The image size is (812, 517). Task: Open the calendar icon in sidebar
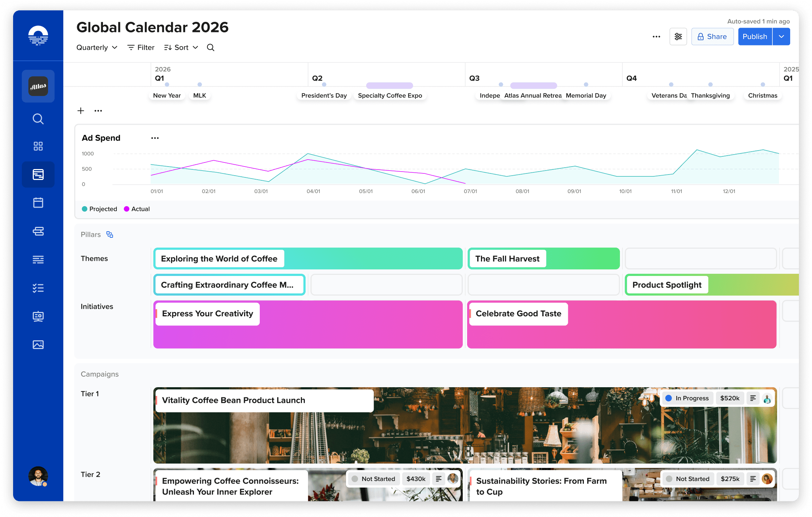(x=38, y=203)
